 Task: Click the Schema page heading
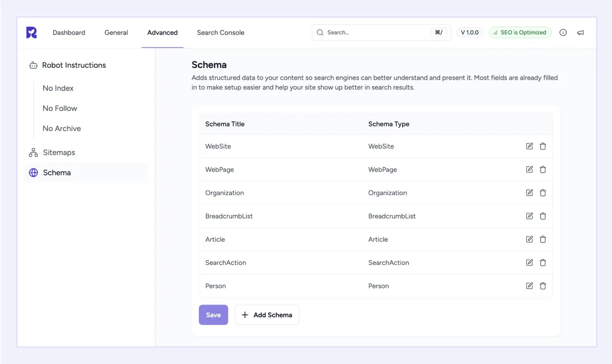coord(209,65)
